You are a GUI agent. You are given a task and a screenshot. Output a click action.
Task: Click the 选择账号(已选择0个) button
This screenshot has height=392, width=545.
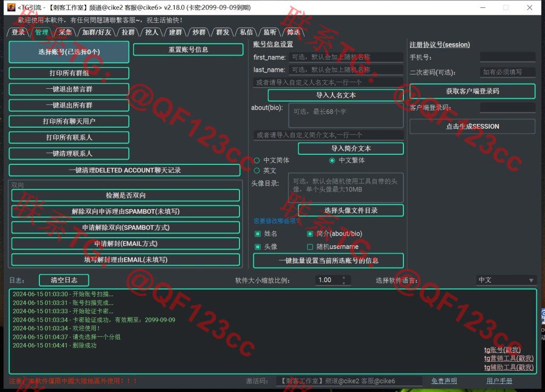(69, 52)
